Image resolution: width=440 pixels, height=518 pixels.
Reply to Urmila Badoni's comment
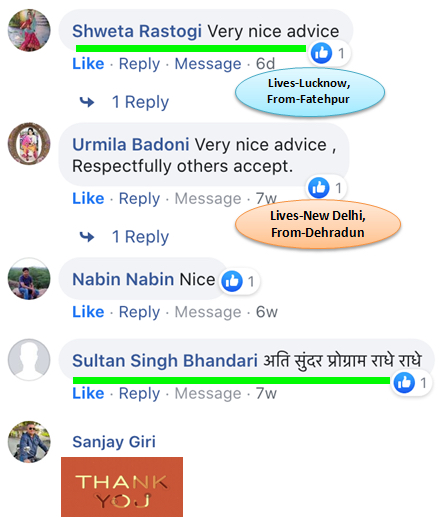[139, 199]
